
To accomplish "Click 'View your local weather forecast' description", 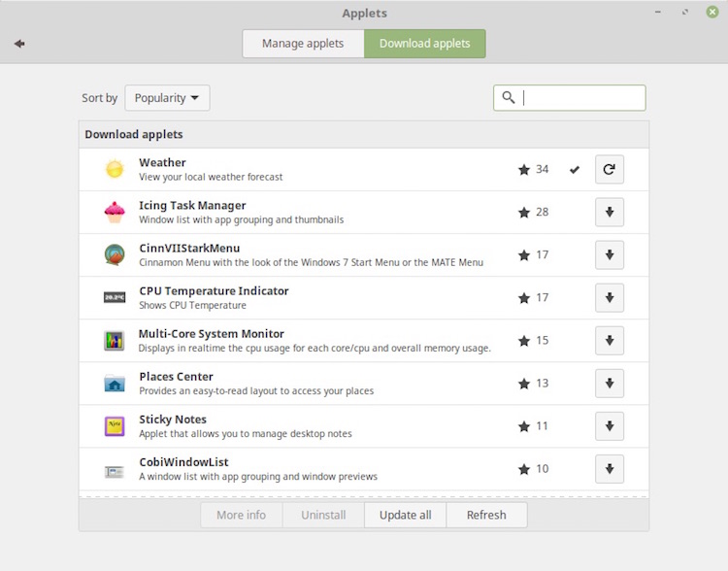I will pos(211,177).
